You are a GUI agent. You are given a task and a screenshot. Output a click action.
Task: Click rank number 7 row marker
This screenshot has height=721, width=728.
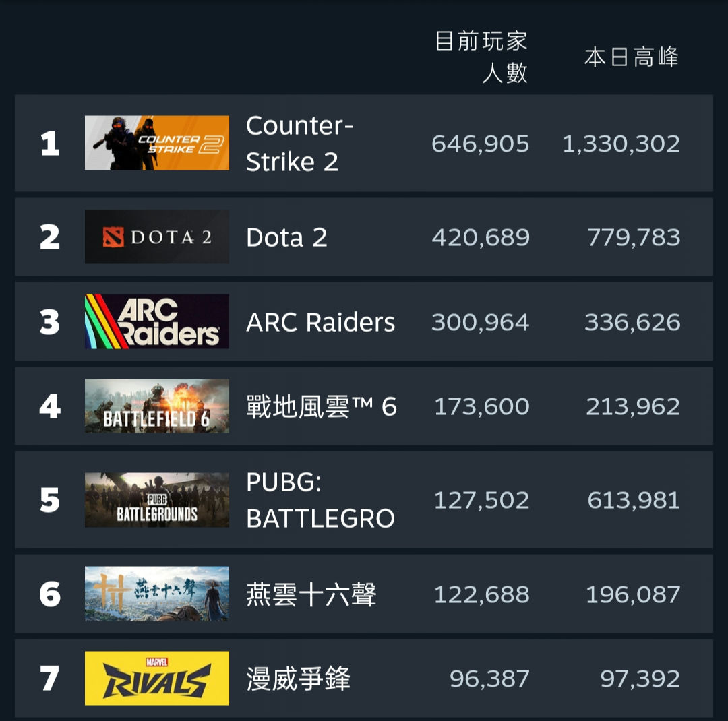[x=50, y=679]
